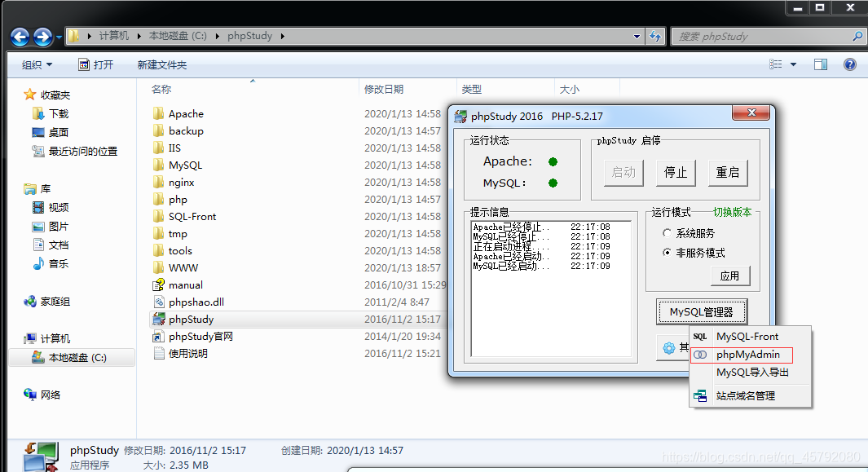Screen dimensions: 868x472
Task: Choose MySQL-Front from popup menu
Action: [x=750, y=337]
